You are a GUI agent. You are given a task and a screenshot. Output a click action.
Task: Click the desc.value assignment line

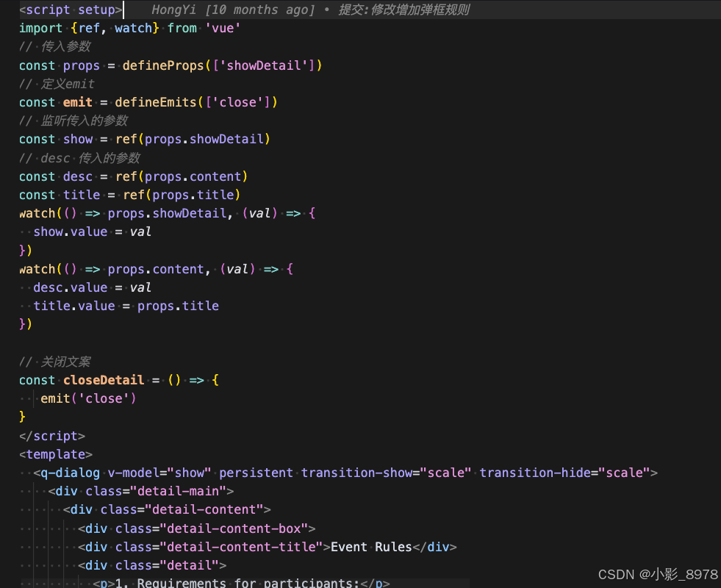86,287
